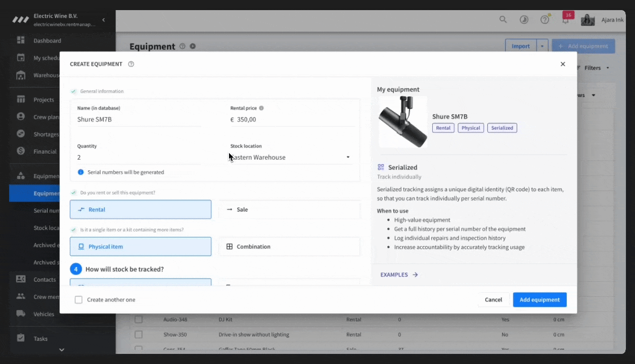
Task: Choose the Combination option
Action: [x=289, y=247]
